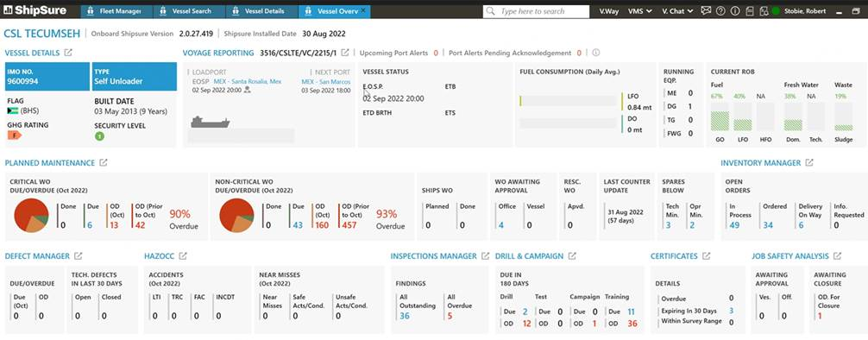Switch to the Fleet Manager tab
Screen dimensions: 868x340
tap(116, 11)
